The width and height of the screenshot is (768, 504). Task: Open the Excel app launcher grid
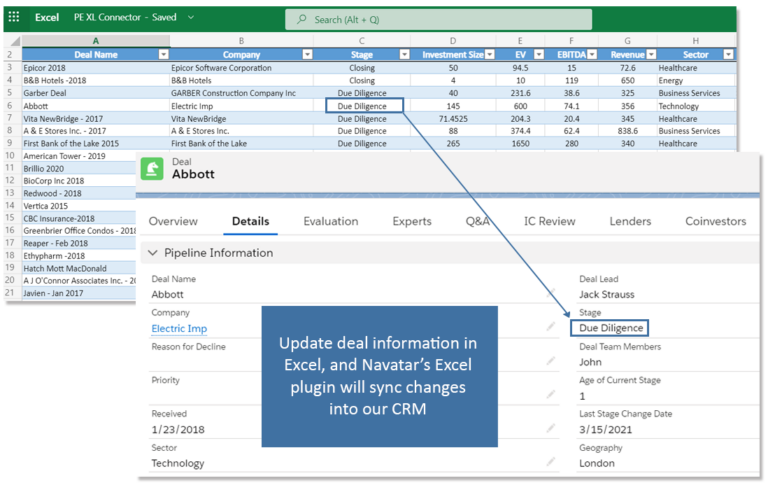pos(14,17)
